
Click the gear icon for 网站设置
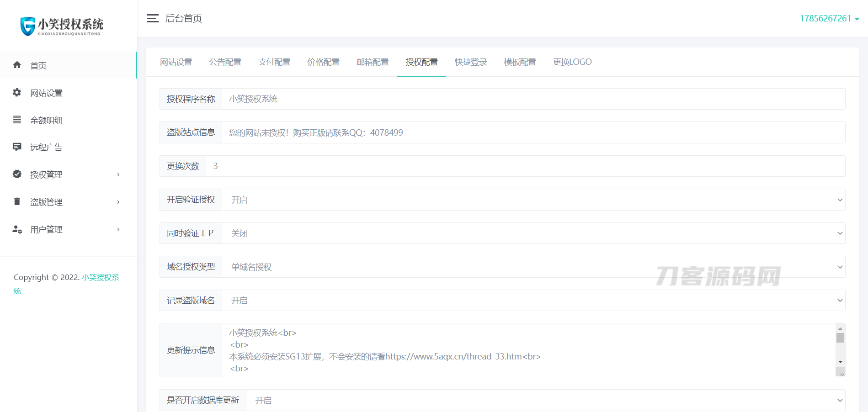coord(17,92)
